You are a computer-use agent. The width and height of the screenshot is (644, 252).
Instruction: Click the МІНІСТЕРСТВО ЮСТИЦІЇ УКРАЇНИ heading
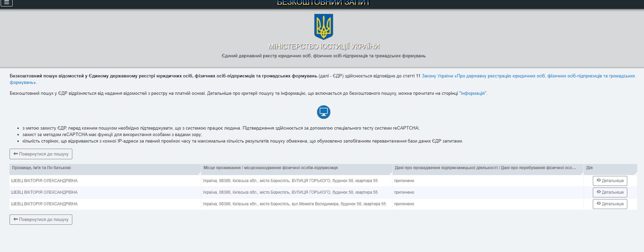point(323,46)
